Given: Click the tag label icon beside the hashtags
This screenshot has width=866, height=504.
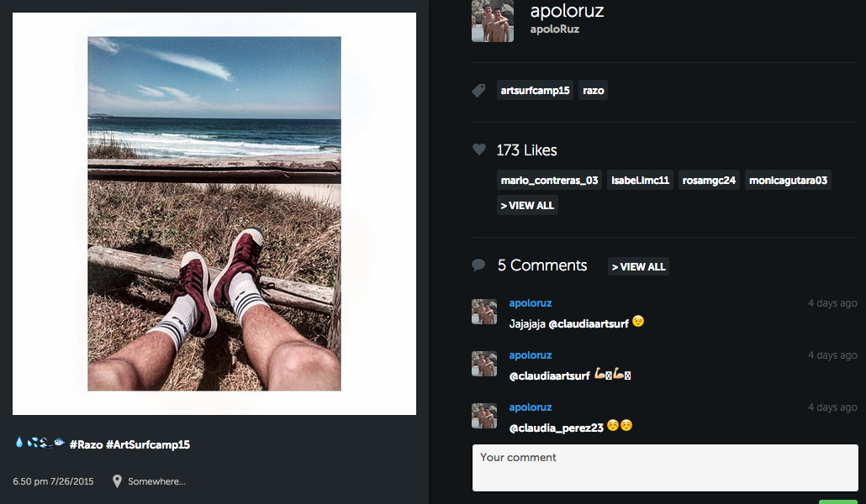Looking at the screenshot, I should (478, 91).
